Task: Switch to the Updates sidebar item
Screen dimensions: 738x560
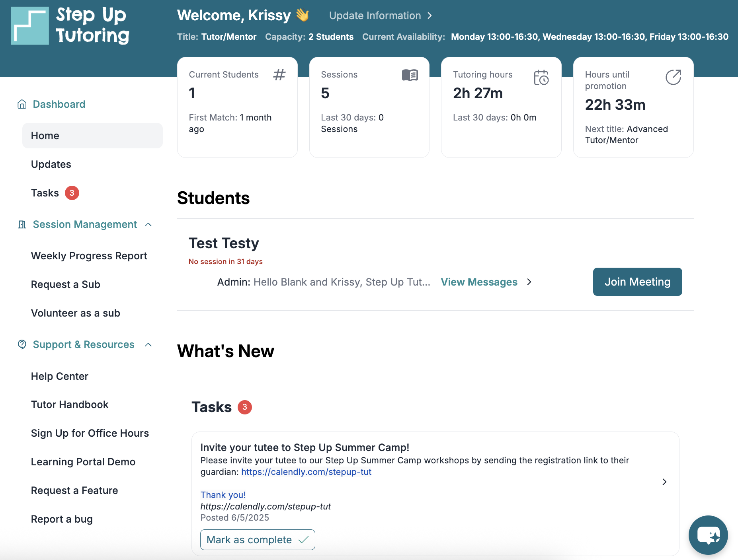Action: tap(51, 164)
